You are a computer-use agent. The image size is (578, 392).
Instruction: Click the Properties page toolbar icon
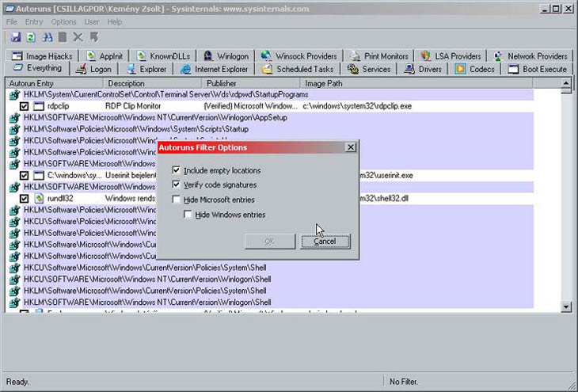click(62, 37)
